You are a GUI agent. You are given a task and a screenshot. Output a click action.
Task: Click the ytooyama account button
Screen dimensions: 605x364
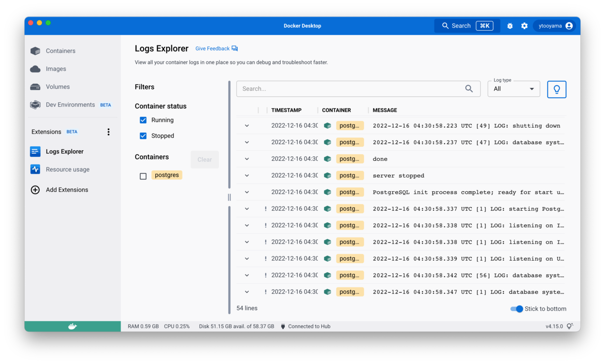pyautogui.click(x=555, y=26)
